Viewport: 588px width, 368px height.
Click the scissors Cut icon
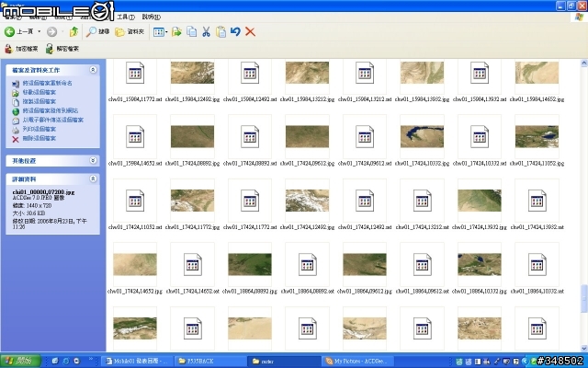[206, 32]
